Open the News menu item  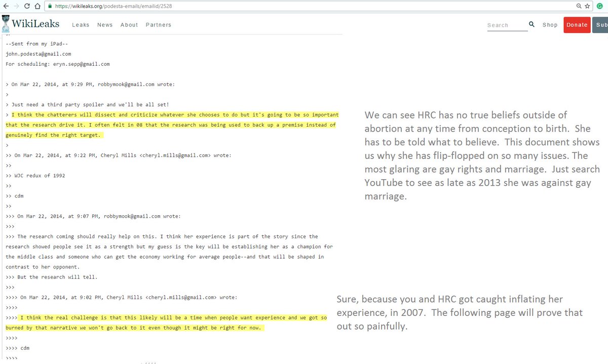[105, 25]
